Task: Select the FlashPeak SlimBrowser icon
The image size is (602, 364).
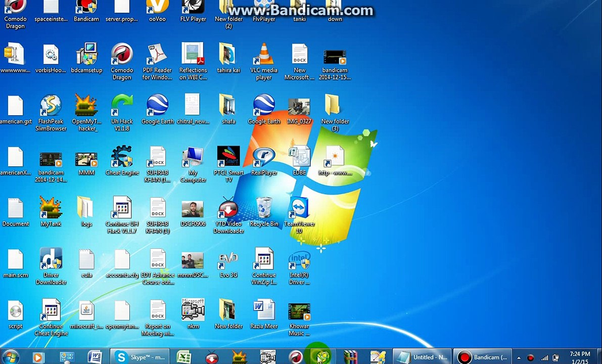Action: (x=51, y=113)
